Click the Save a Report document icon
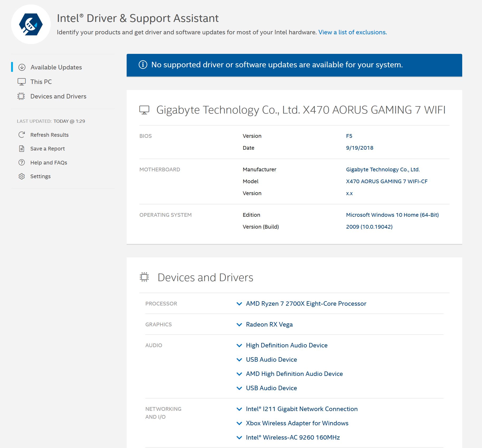Viewport: 482px width, 448px height. (x=22, y=149)
